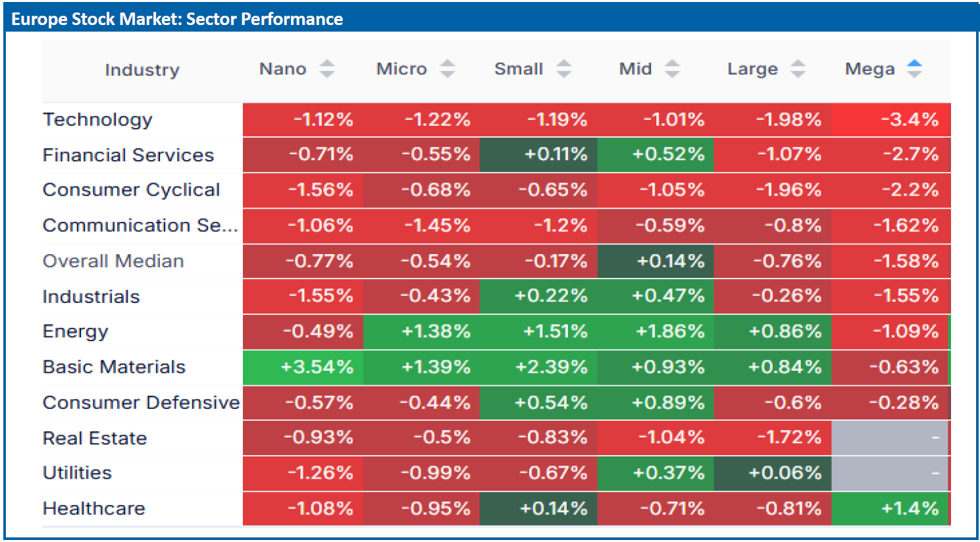Sort table by Nano column arrows

(327, 69)
